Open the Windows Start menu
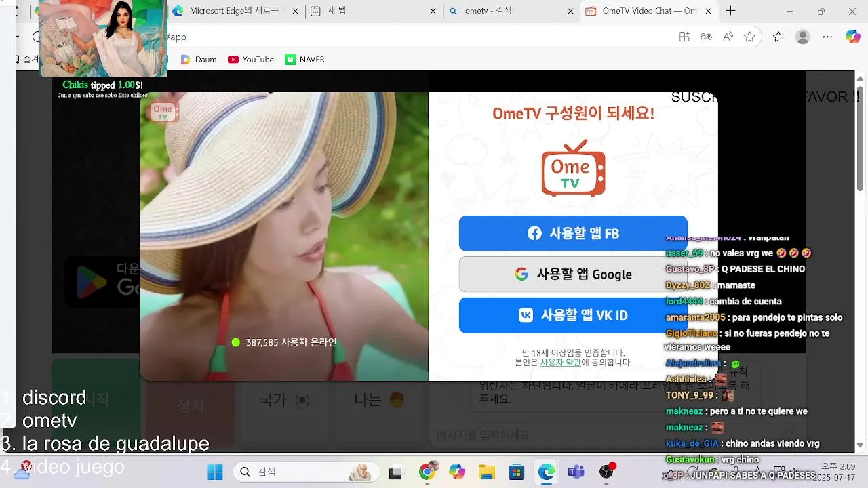Viewport: 868px width, 488px height. (x=215, y=472)
